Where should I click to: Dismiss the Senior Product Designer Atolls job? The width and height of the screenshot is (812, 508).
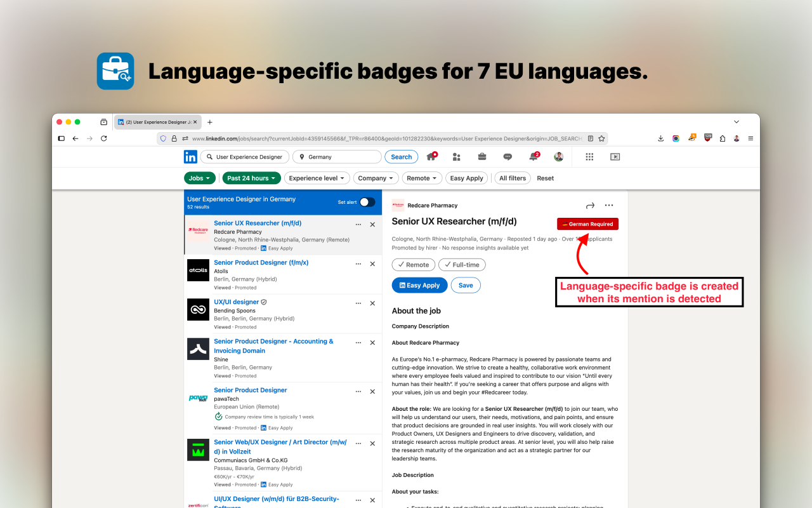coord(372,264)
